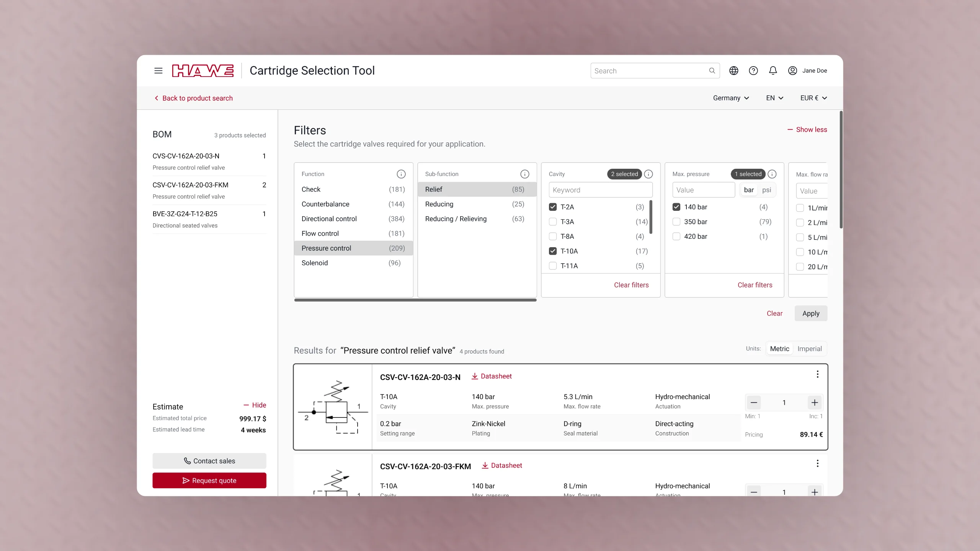980x551 pixels.
Task: Collapse filters with Show less
Action: pos(807,130)
